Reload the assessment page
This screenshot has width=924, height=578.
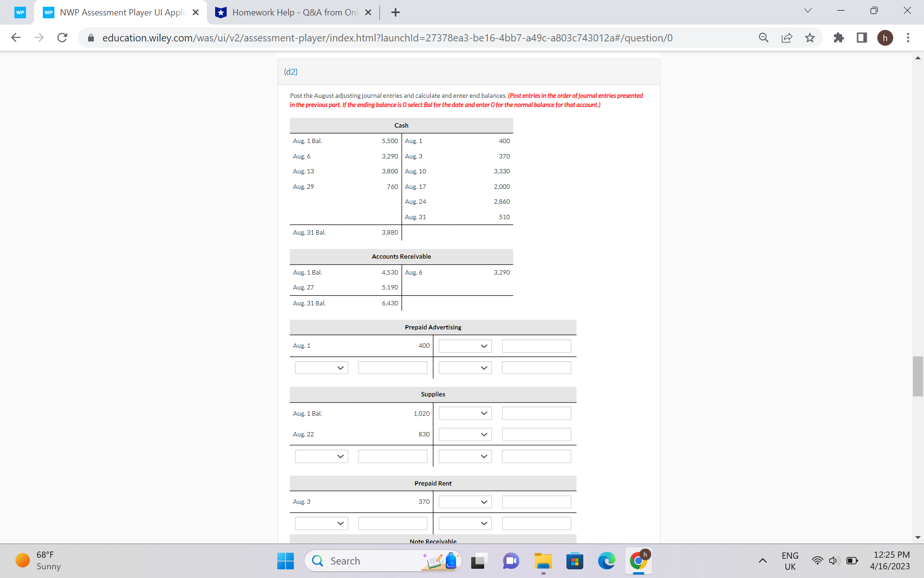pos(62,38)
